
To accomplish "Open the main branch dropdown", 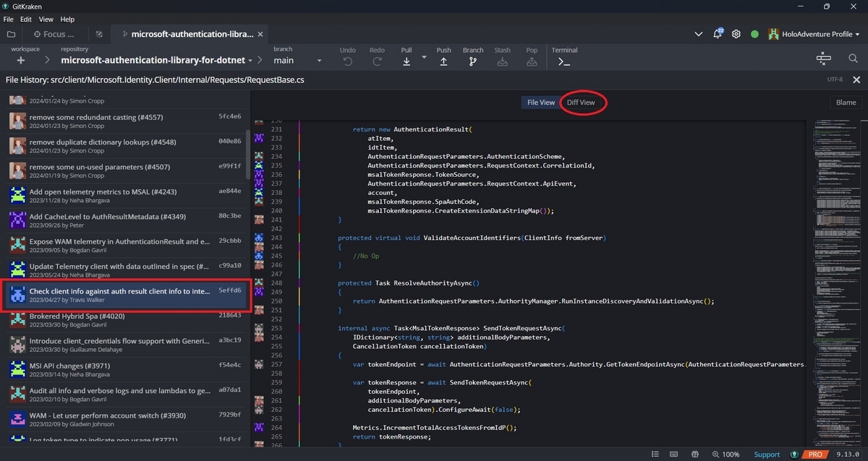I will click(297, 61).
